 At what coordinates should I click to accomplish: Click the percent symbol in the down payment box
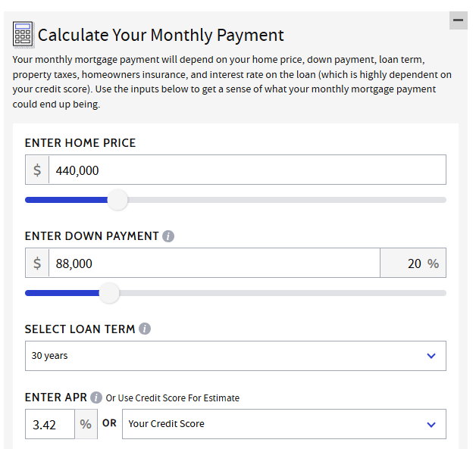(x=433, y=263)
